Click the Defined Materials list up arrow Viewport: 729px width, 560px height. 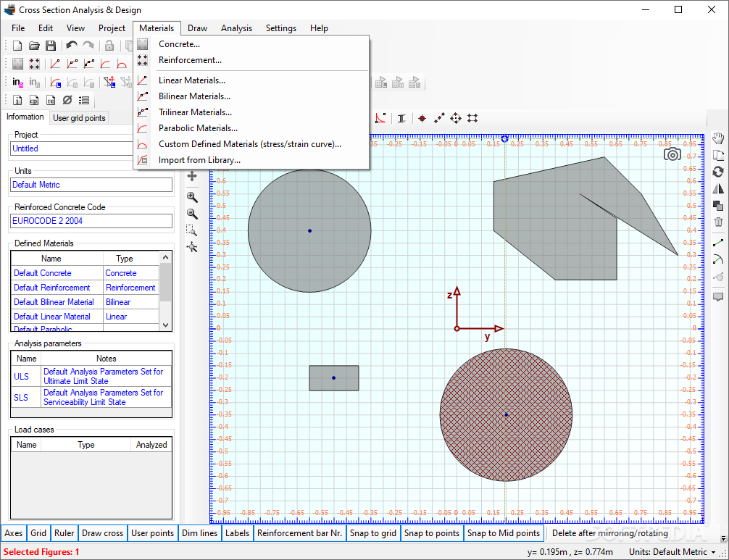(x=165, y=257)
